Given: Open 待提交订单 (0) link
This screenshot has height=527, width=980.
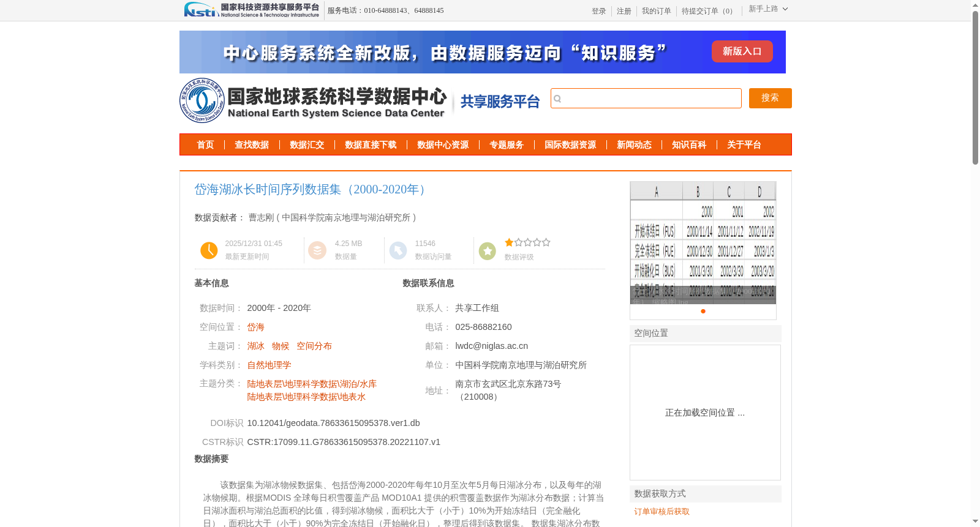Looking at the screenshot, I should coord(709,12).
